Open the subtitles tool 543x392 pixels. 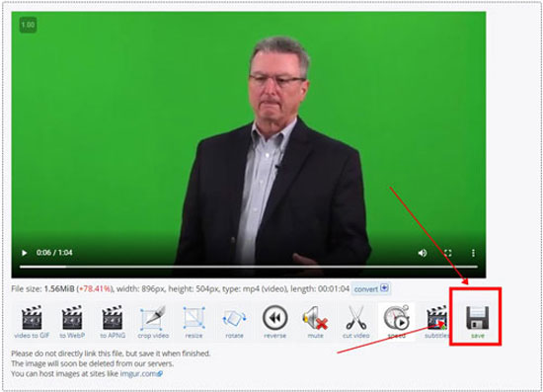(x=436, y=321)
